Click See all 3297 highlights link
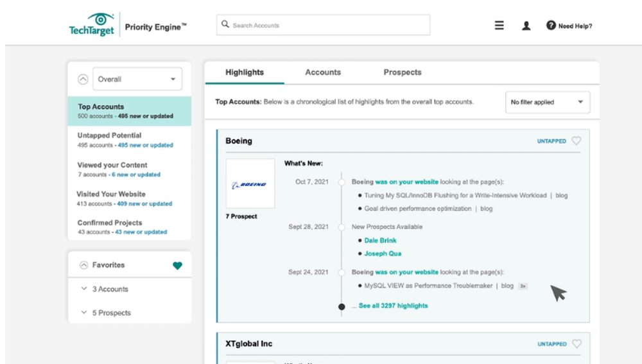Screen dimensions: 642x364 [393, 306]
